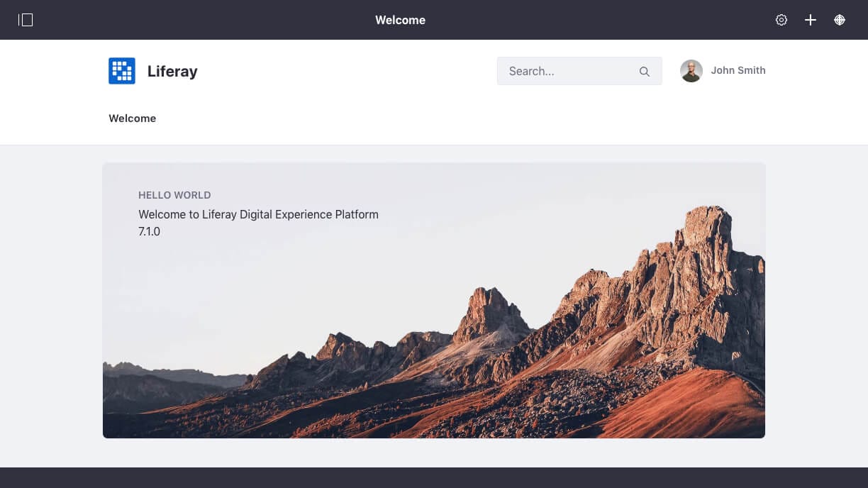
Task: Click the settings gear in the top bar
Action: pyautogui.click(x=781, y=20)
